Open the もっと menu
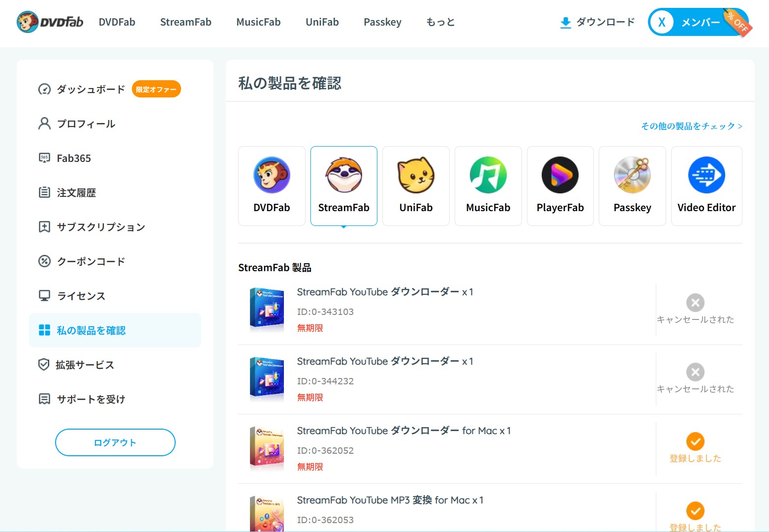Image resolution: width=769 pixels, height=532 pixels. click(440, 22)
